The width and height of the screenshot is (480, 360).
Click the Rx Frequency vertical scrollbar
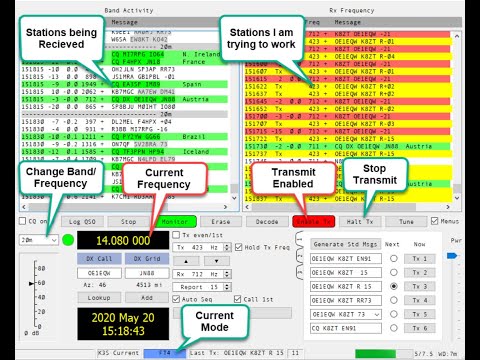pyautogui.click(x=457, y=117)
